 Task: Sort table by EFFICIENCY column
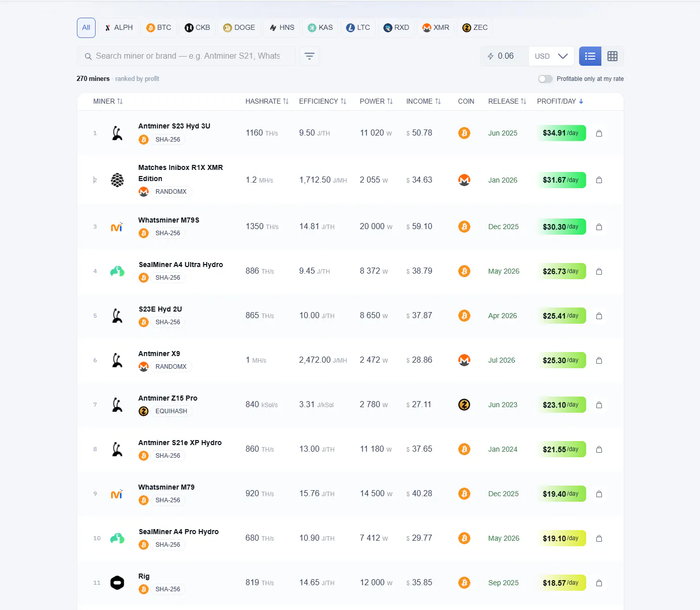[x=323, y=101]
